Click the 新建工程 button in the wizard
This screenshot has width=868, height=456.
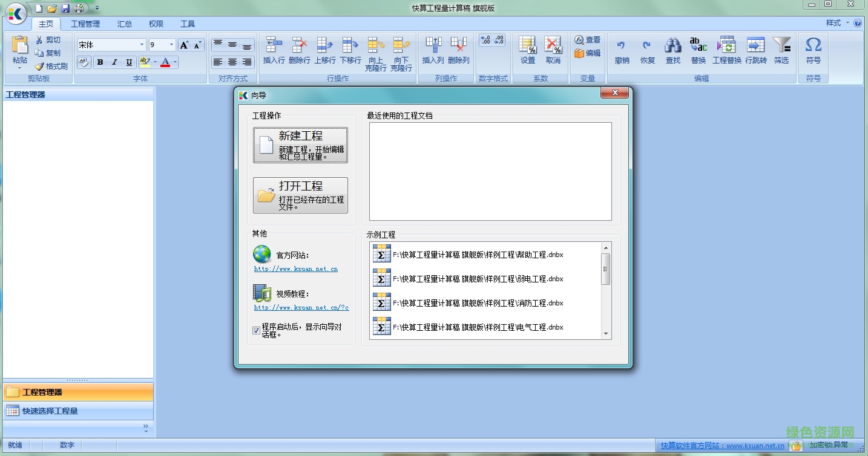point(300,145)
